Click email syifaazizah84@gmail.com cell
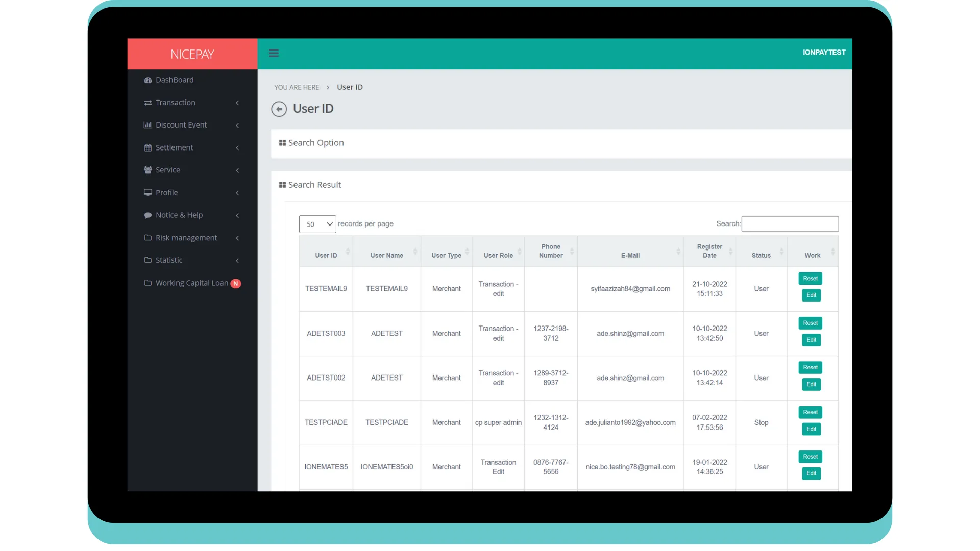The width and height of the screenshot is (980, 551). point(630,289)
